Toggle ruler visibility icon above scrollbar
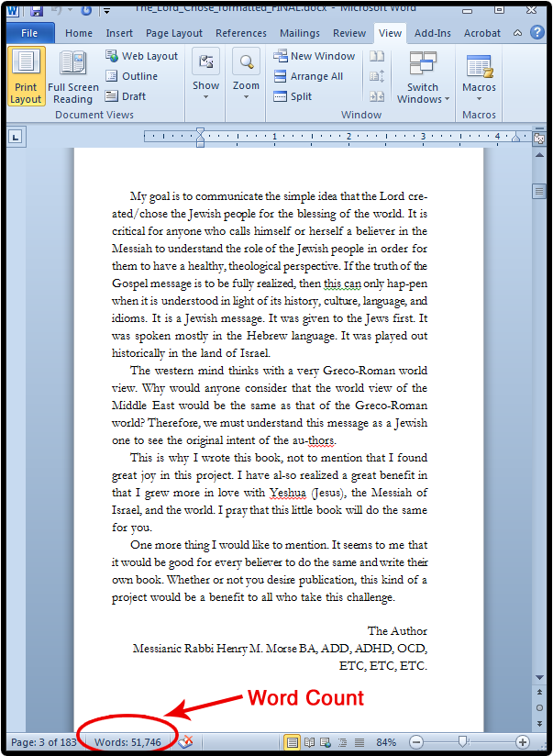The image size is (553, 756). (x=538, y=138)
